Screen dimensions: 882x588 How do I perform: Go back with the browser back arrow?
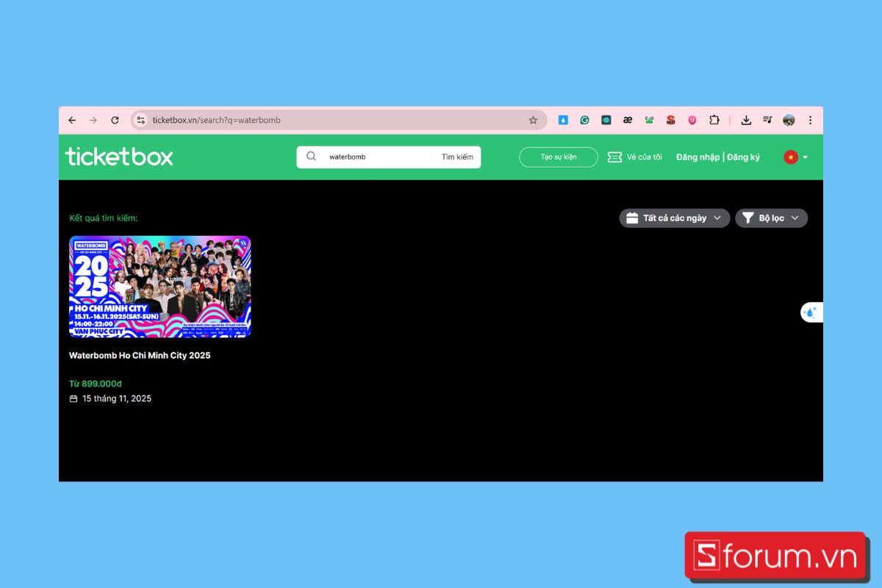pyautogui.click(x=72, y=120)
